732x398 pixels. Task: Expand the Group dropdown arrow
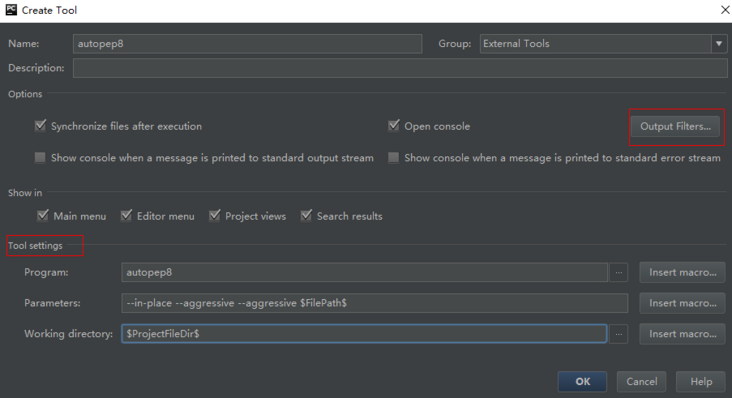pyautogui.click(x=719, y=44)
